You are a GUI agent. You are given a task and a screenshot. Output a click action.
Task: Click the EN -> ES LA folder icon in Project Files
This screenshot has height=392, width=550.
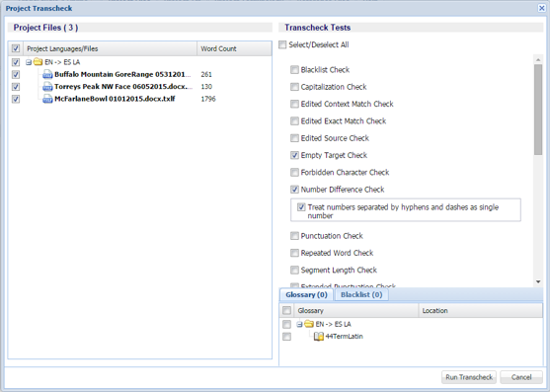click(38, 62)
